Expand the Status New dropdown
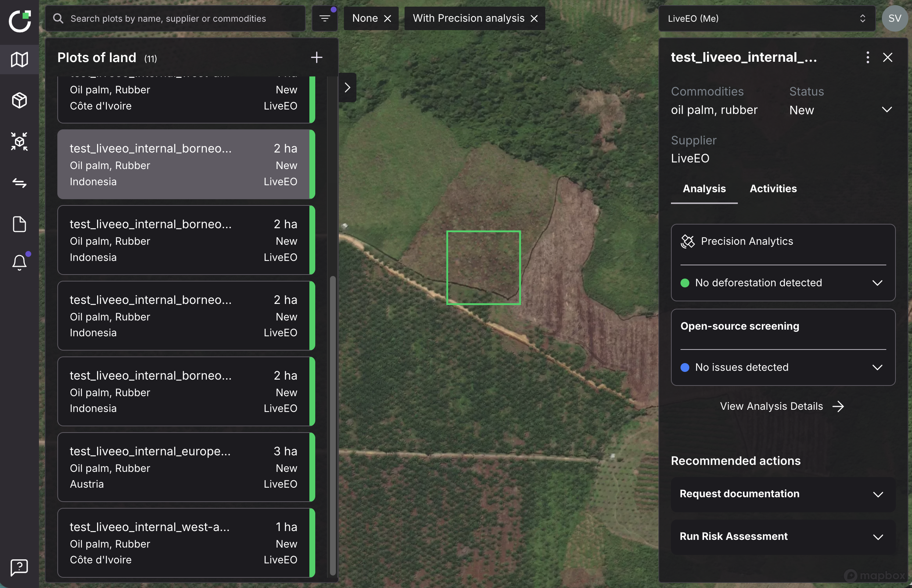This screenshot has height=588, width=912. click(886, 110)
